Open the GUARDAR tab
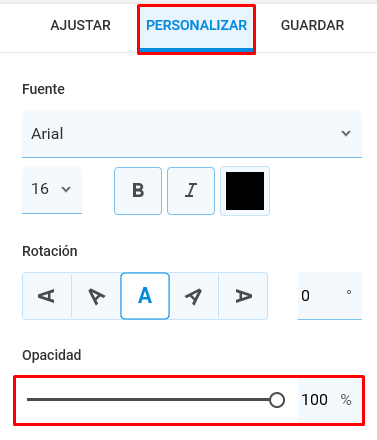Image resolution: width=377 pixels, height=440 pixels. [312, 26]
